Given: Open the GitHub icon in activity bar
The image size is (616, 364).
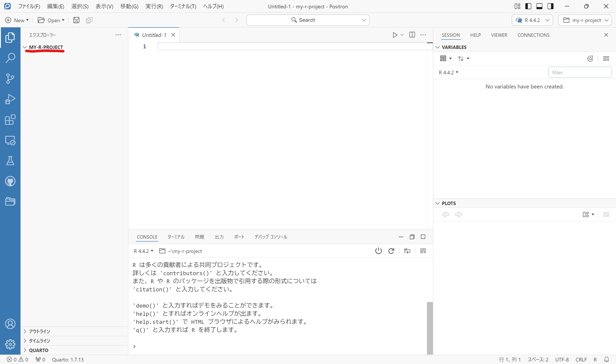Looking at the screenshot, I should (x=10, y=181).
